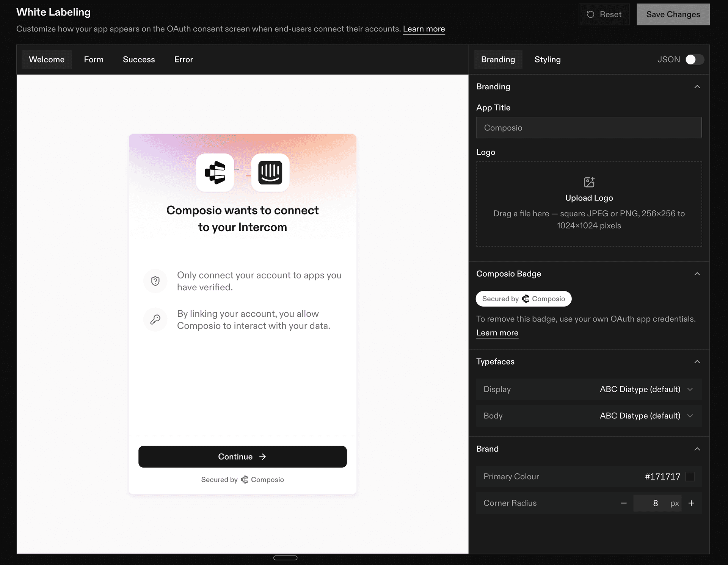Click Save Changes button
728x565 pixels.
point(673,14)
